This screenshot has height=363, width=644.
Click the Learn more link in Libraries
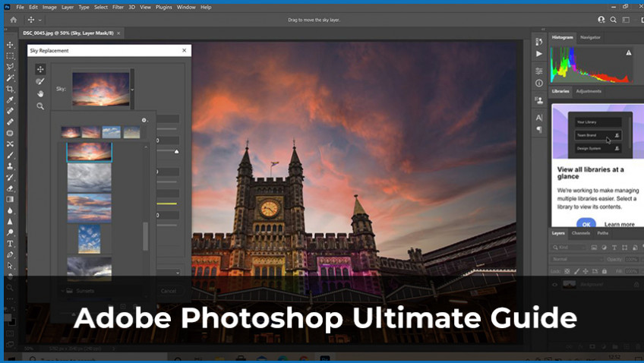click(619, 224)
